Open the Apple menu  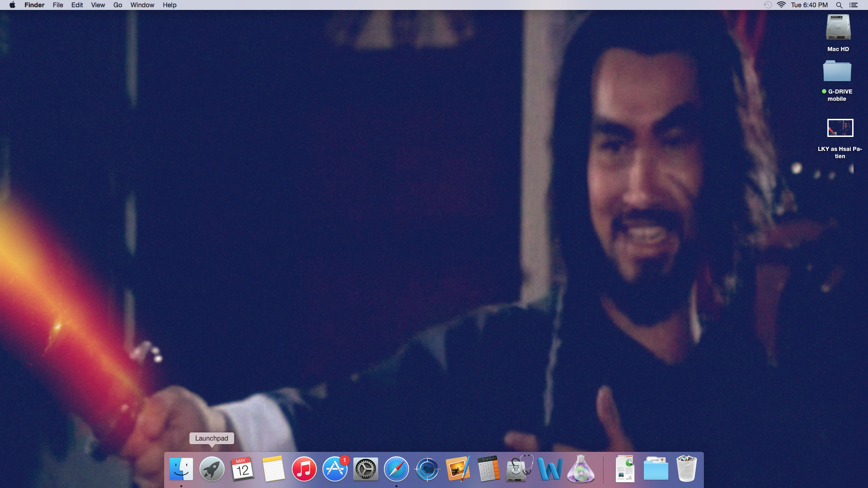coord(12,5)
